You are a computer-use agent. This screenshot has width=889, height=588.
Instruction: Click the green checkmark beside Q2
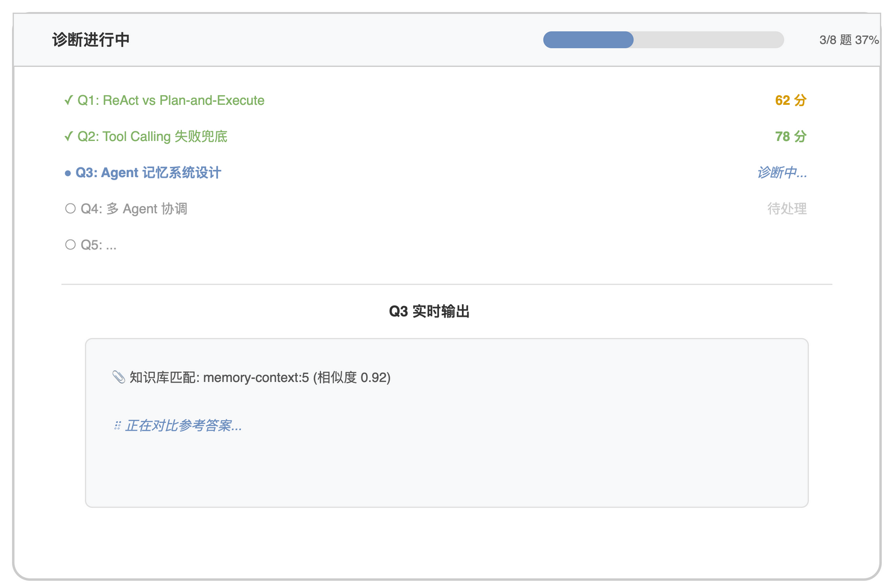point(68,137)
